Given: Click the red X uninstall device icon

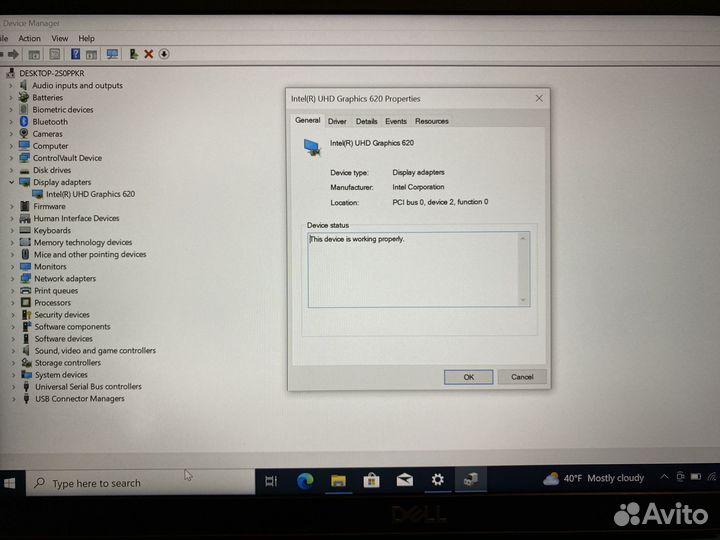Looking at the screenshot, I should (148, 54).
